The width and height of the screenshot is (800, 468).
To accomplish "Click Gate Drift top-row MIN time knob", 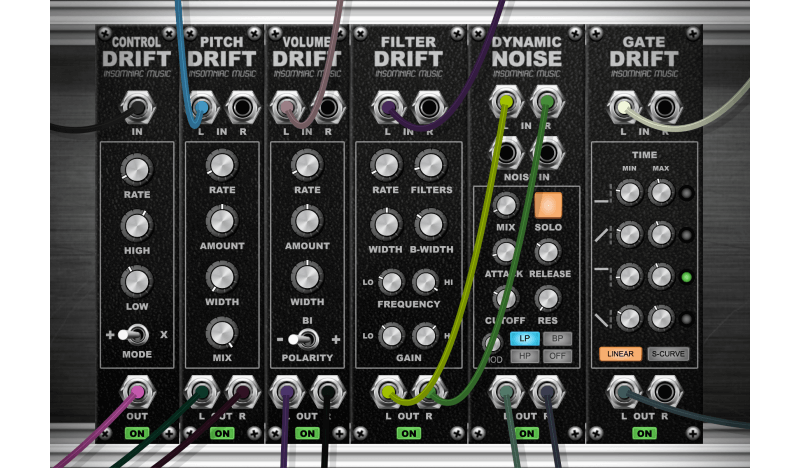I will 629,193.
